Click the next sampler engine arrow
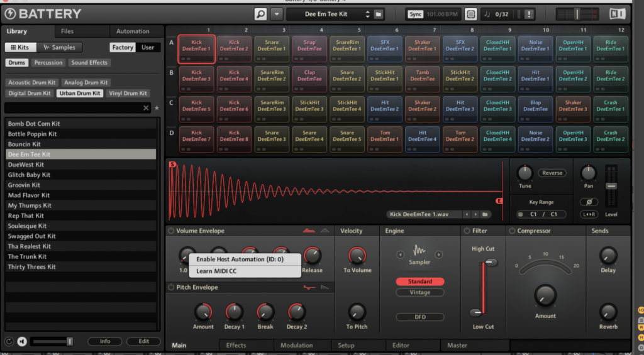 439,254
